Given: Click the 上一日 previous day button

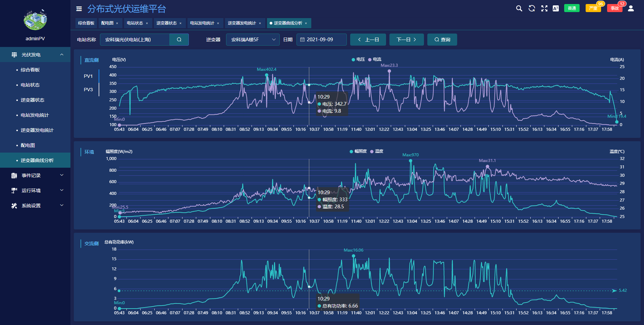Looking at the screenshot, I should coord(368,40).
